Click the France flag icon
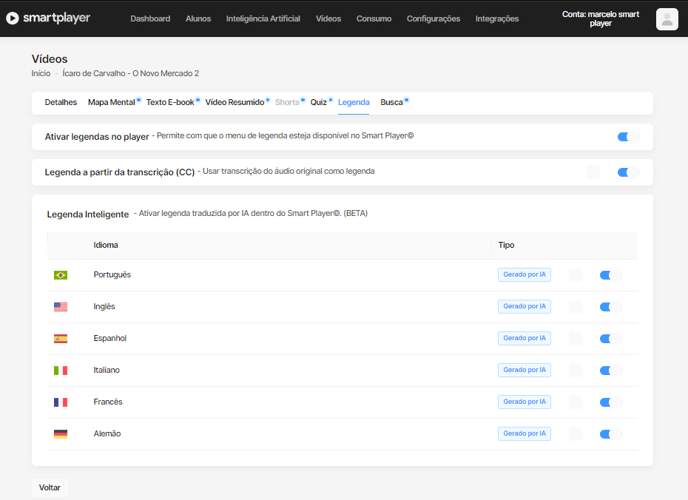The height and width of the screenshot is (500, 688). click(x=61, y=402)
